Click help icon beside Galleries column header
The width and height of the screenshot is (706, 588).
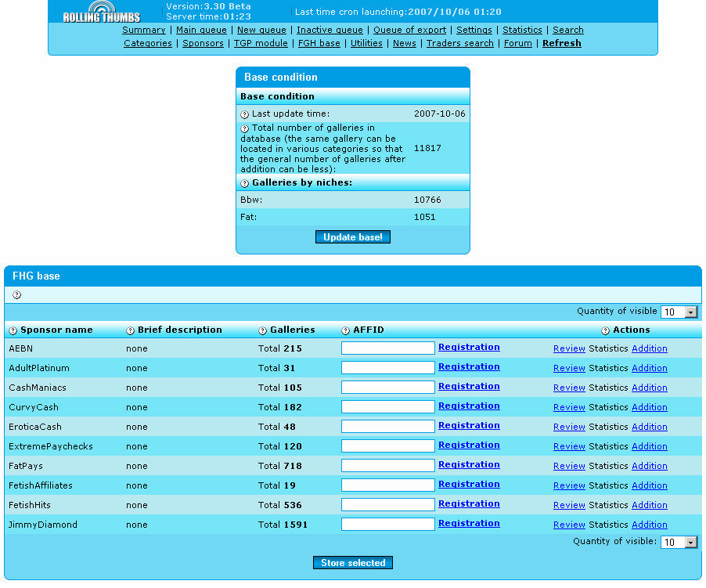click(x=262, y=331)
